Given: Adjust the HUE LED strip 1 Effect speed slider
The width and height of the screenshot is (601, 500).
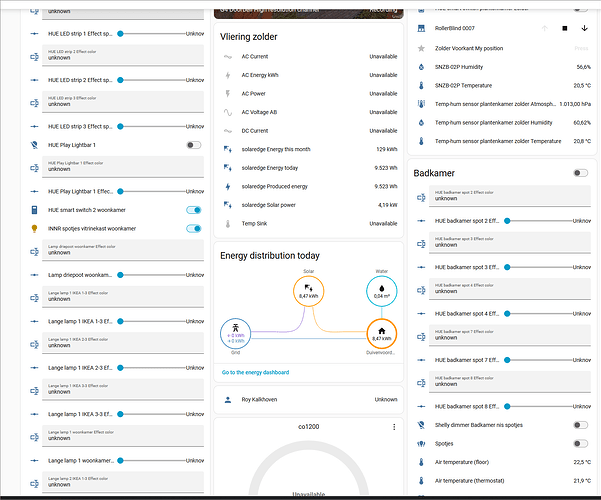Looking at the screenshot, I should point(152,34).
